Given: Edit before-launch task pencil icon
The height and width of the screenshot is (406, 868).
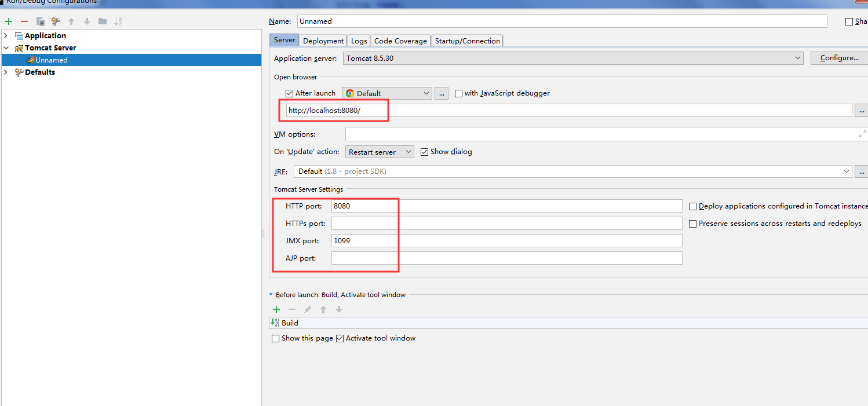Looking at the screenshot, I should coord(308,309).
